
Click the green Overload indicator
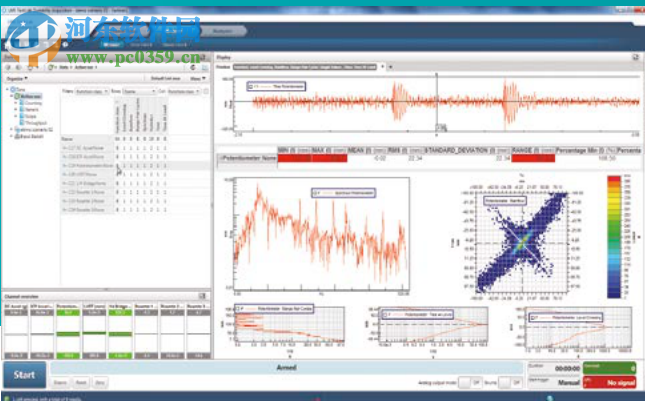[x=609, y=368]
